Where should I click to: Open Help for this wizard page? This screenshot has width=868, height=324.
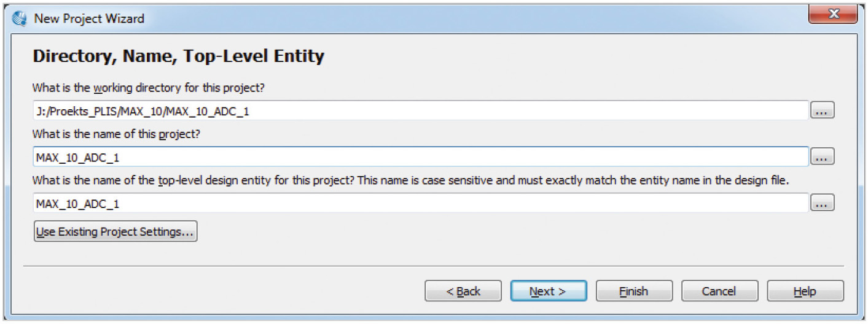click(x=805, y=291)
